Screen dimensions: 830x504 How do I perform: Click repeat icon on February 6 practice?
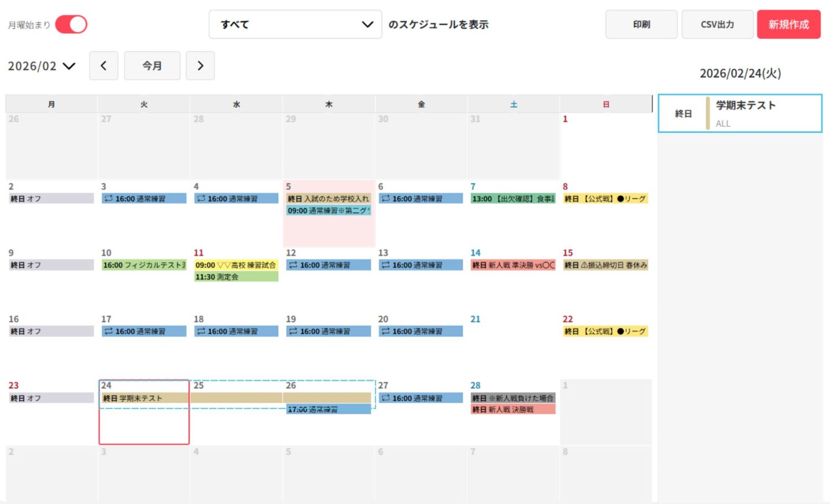coord(386,199)
